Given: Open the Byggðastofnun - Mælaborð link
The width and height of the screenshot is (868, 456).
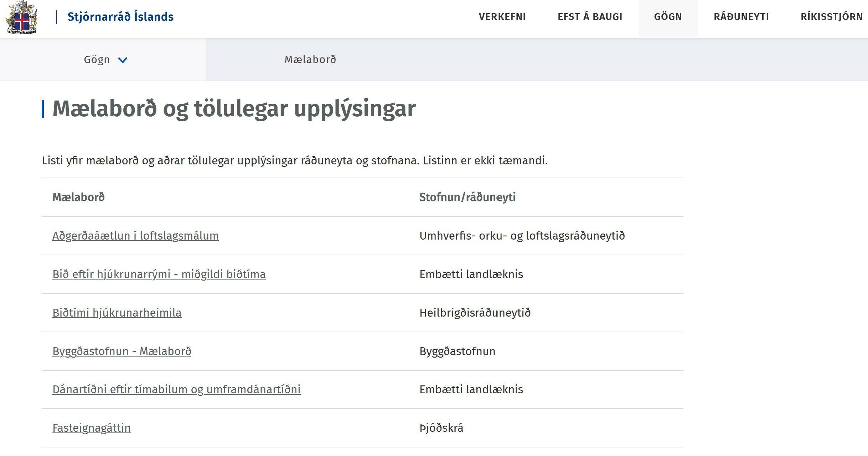Looking at the screenshot, I should point(122,352).
